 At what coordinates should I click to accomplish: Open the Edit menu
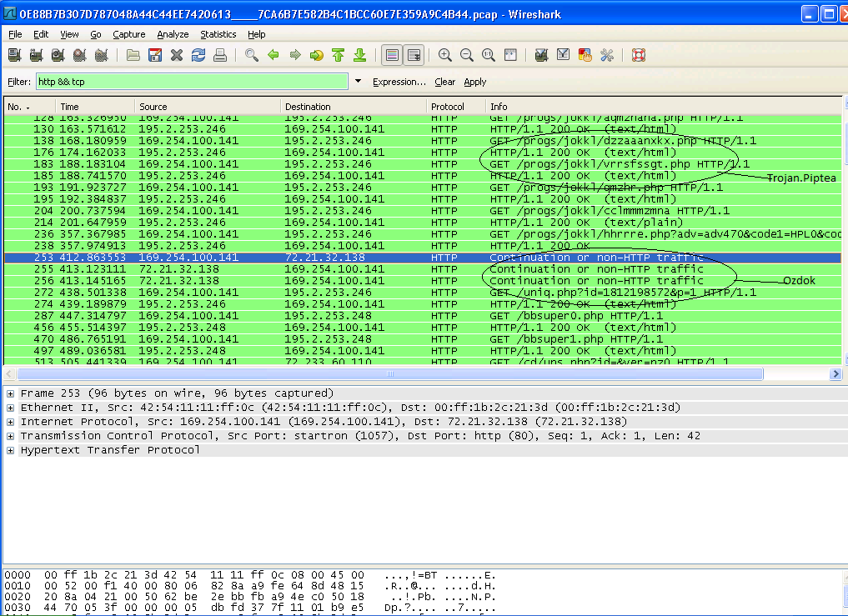pos(41,34)
